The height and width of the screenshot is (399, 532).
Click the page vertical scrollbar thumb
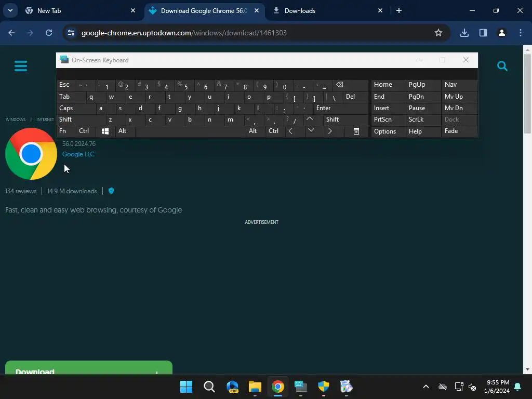point(527,94)
